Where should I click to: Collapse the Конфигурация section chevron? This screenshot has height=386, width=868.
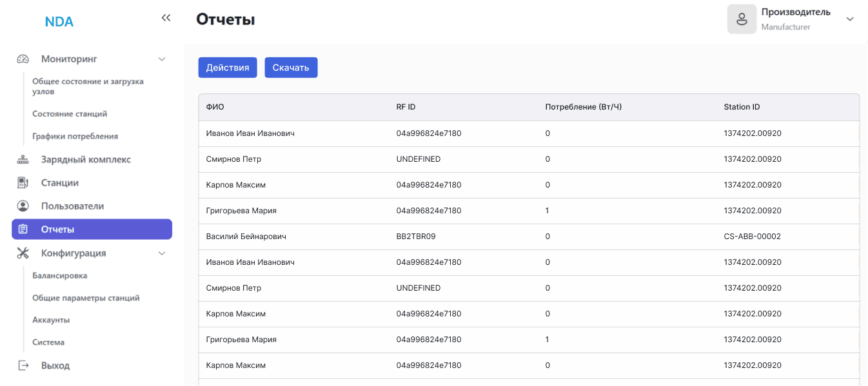click(162, 253)
